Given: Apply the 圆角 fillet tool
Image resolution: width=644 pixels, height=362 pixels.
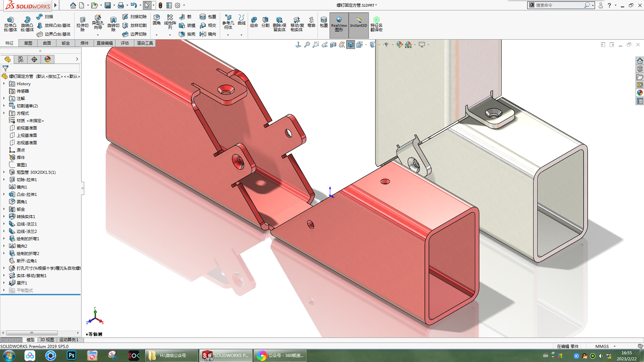Looking at the screenshot, I should (156, 20).
